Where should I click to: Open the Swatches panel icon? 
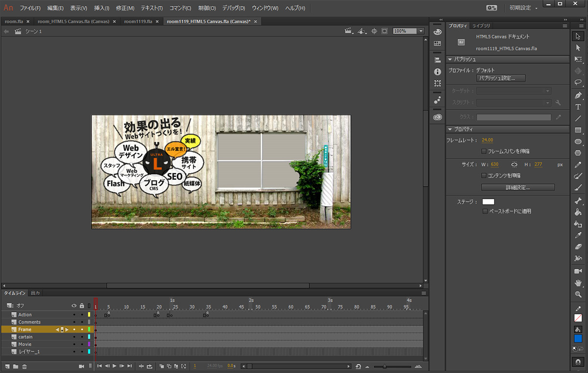pyautogui.click(x=438, y=44)
